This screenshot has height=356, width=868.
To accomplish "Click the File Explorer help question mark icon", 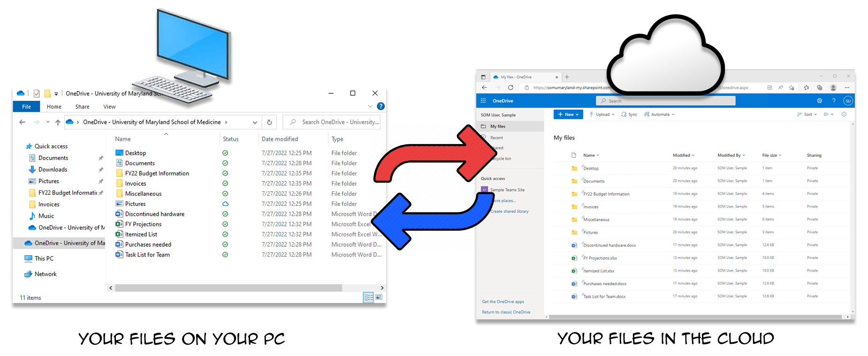I will [x=381, y=106].
